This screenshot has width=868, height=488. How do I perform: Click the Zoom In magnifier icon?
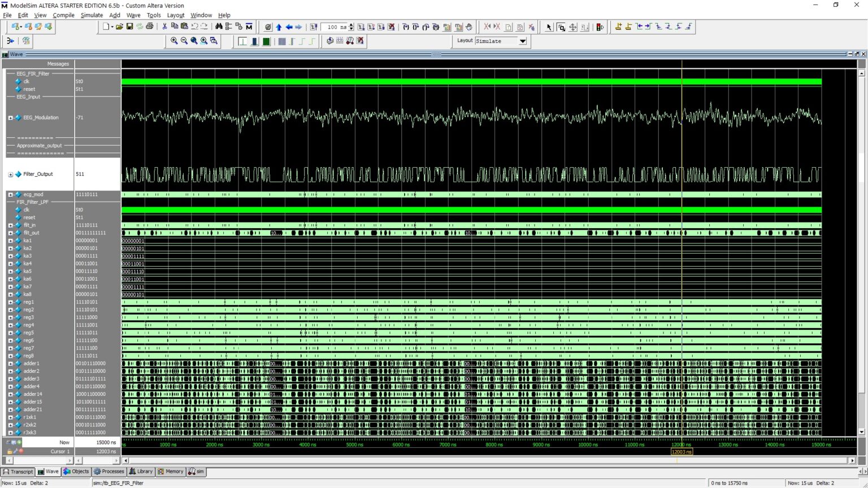(174, 41)
